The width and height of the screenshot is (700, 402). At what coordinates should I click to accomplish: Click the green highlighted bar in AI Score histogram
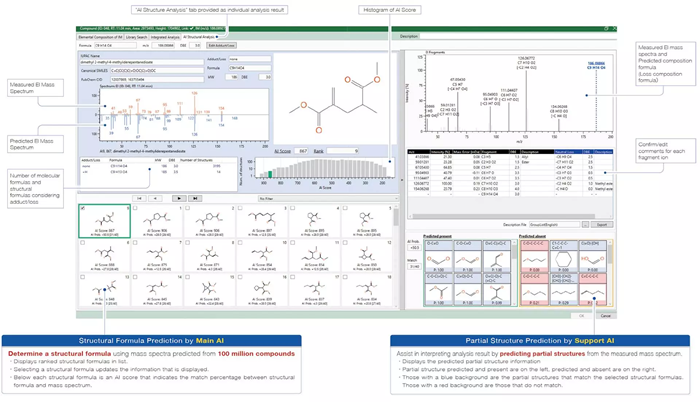click(270, 174)
